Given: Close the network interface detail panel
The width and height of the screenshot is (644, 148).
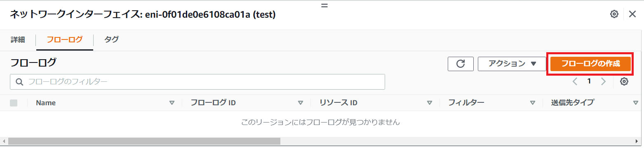Looking at the screenshot, I should [632, 14].
